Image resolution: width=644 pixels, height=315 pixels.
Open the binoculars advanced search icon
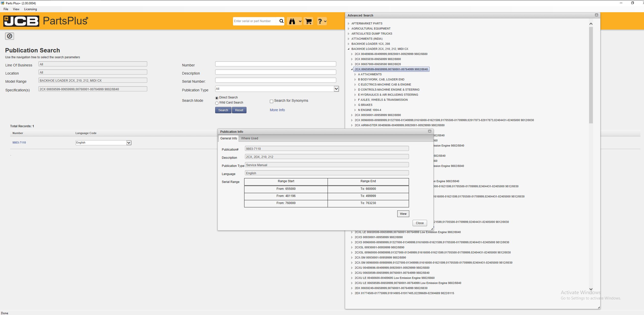292,21
